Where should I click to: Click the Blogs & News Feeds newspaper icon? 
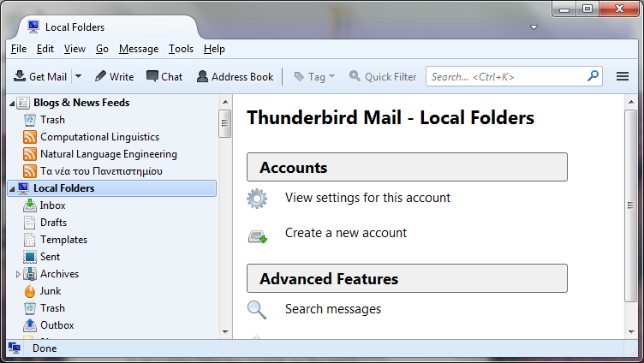pyautogui.click(x=23, y=103)
